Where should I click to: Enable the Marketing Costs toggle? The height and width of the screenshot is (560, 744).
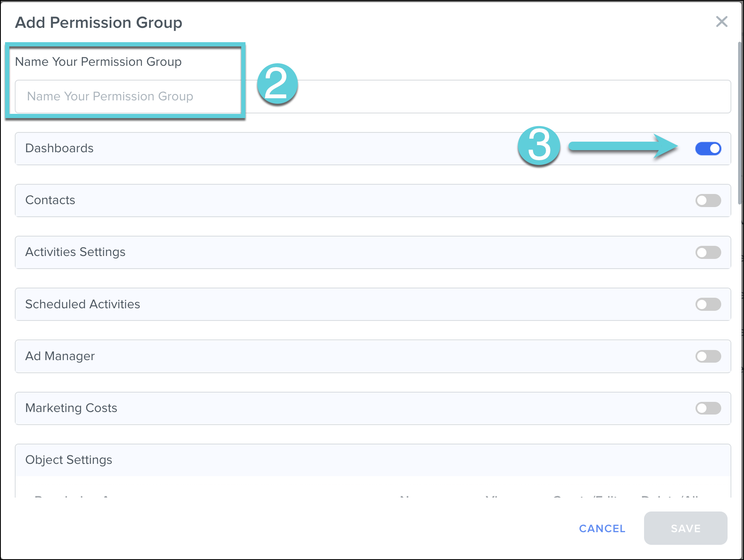coord(708,408)
